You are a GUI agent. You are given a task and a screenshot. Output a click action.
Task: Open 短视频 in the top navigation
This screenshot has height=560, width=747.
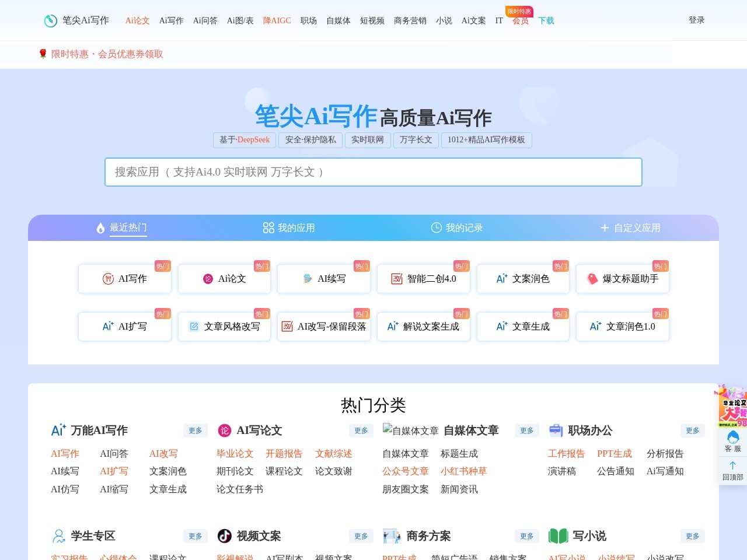click(372, 20)
